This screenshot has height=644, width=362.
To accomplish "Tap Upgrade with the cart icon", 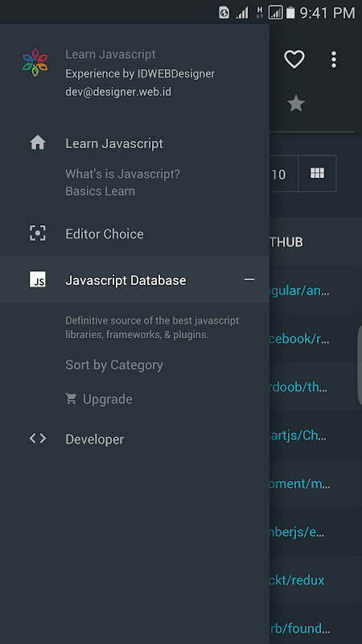I will [x=98, y=398].
